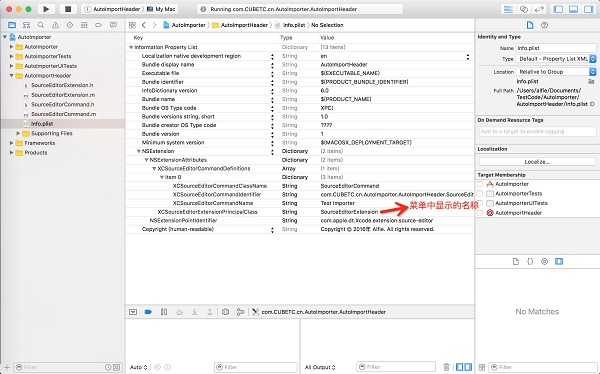
Task: Toggle the Debug area visibility
Action: [573, 9]
